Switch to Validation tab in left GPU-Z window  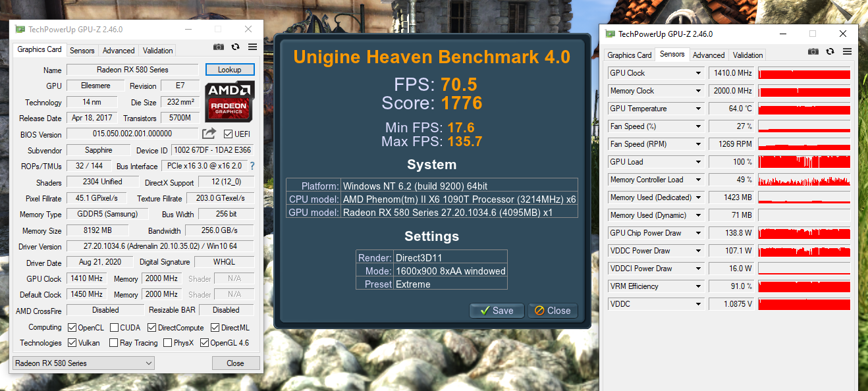coord(158,51)
